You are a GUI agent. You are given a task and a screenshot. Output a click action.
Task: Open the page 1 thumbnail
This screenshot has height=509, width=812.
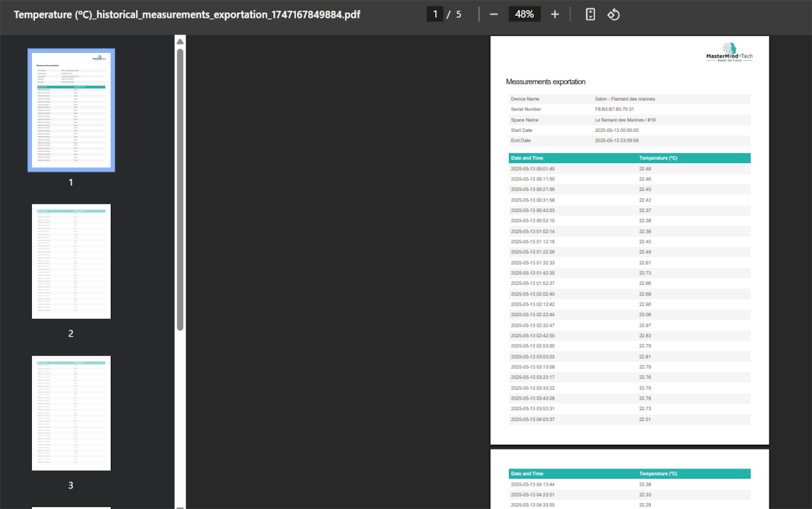pyautogui.click(x=71, y=110)
